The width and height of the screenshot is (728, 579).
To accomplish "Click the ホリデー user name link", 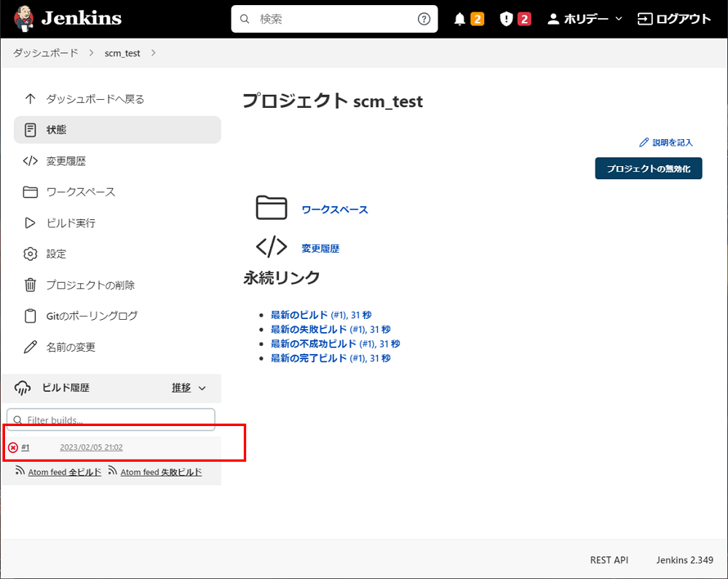I will (x=586, y=19).
